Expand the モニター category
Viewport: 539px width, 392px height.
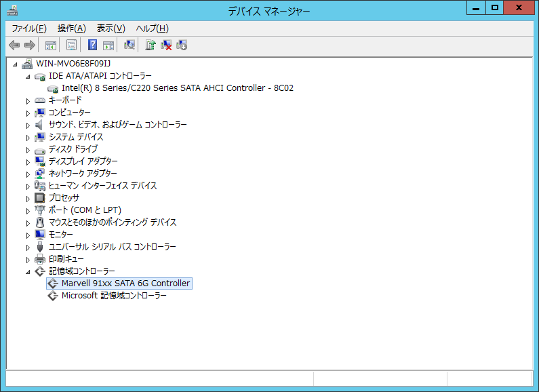pyautogui.click(x=28, y=235)
